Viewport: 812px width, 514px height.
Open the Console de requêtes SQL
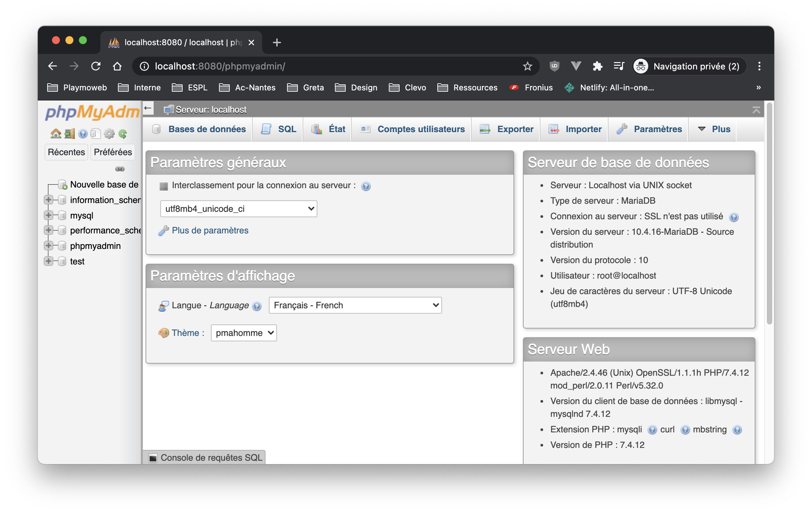click(205, 457)
